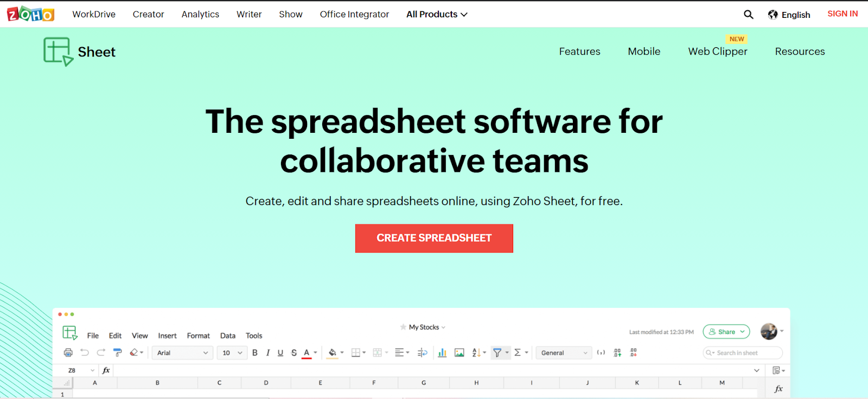Click the filter funnel icon
This screenshot has height=399, width=868.
tap(497, 353)
